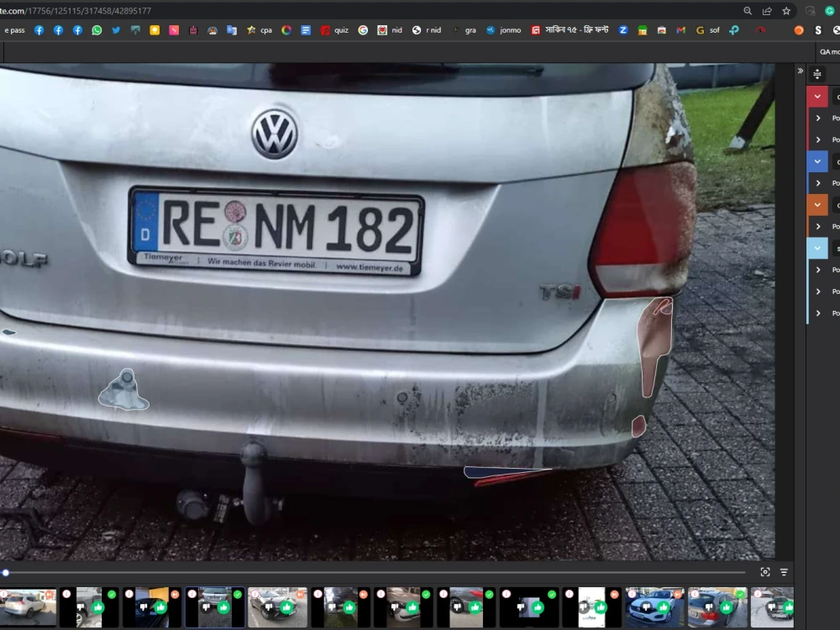
Task: Open the 'r nid' bookmark
Action: [x=427, y=30]
